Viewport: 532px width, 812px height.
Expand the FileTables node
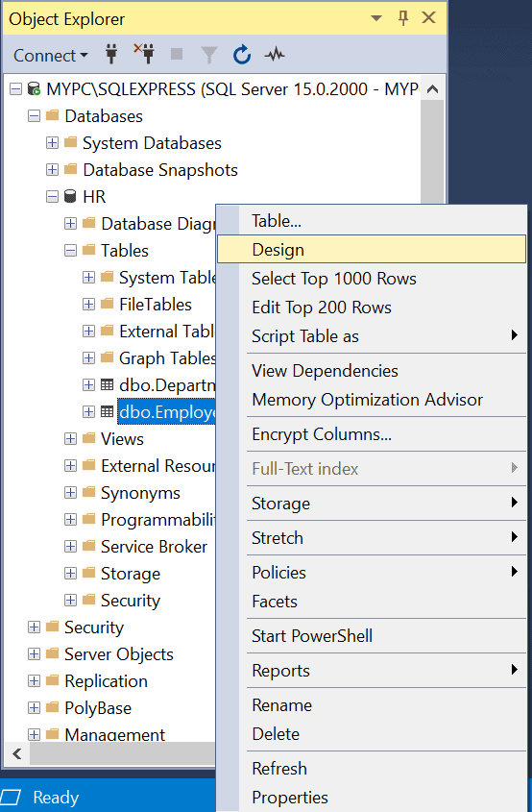point(88,305)
